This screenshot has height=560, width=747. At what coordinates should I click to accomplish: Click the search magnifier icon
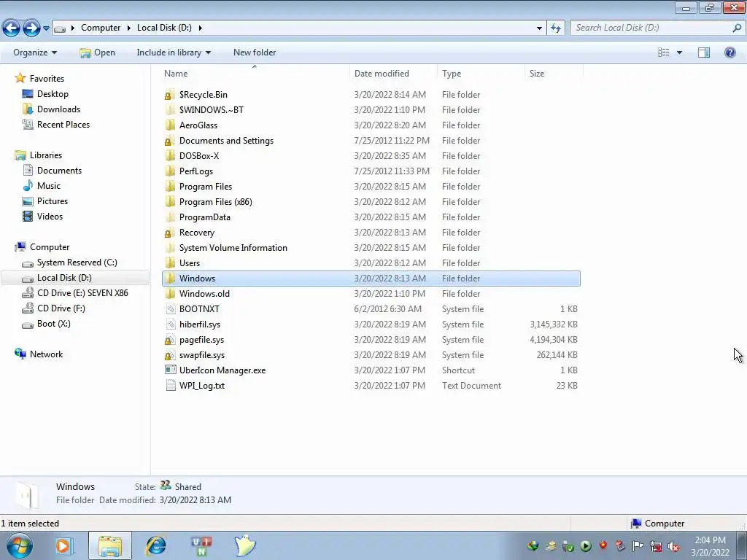pyautogui.click(x=737, y=28)
